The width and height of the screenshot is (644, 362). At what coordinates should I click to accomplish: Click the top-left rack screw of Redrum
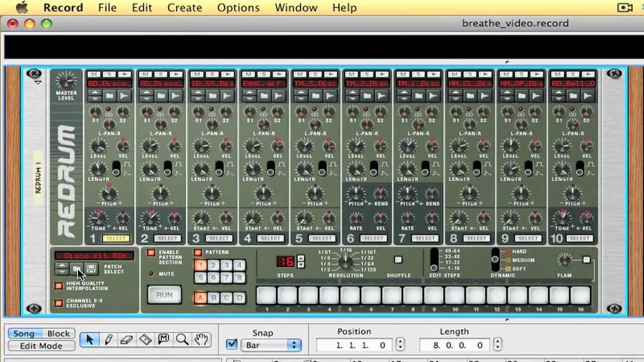point(34,74)
